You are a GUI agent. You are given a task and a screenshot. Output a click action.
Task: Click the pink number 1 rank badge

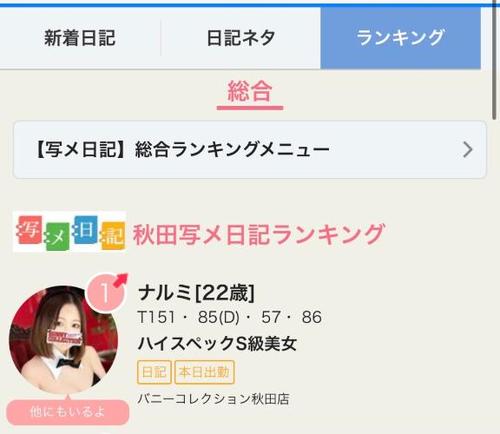click(105, 293)
